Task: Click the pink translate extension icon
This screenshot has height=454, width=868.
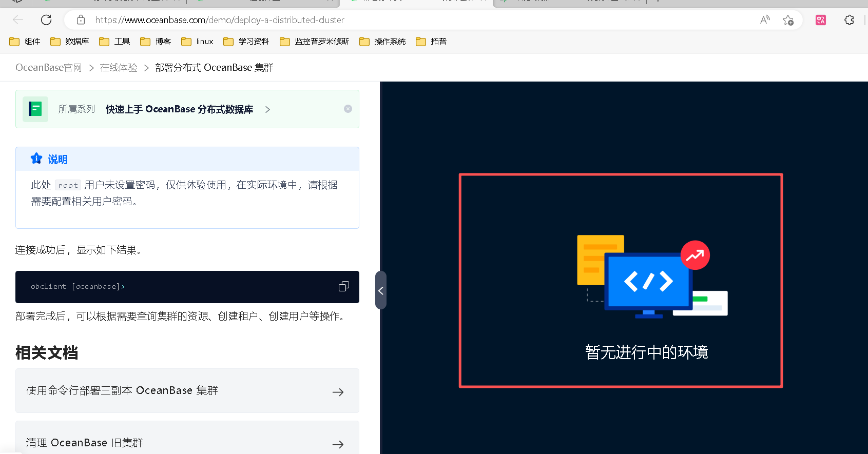Action: click(821, 20)
